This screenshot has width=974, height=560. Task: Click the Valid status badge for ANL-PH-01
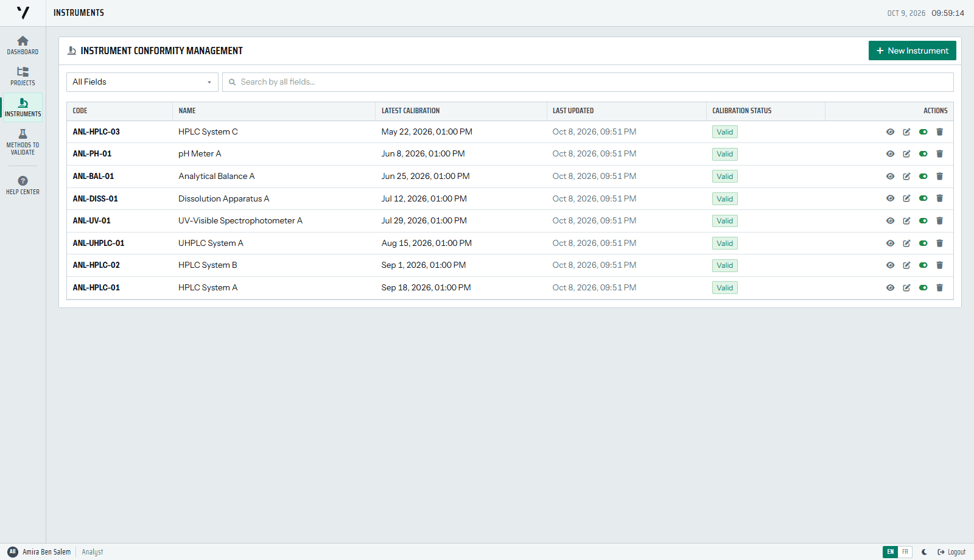point(724,154)
